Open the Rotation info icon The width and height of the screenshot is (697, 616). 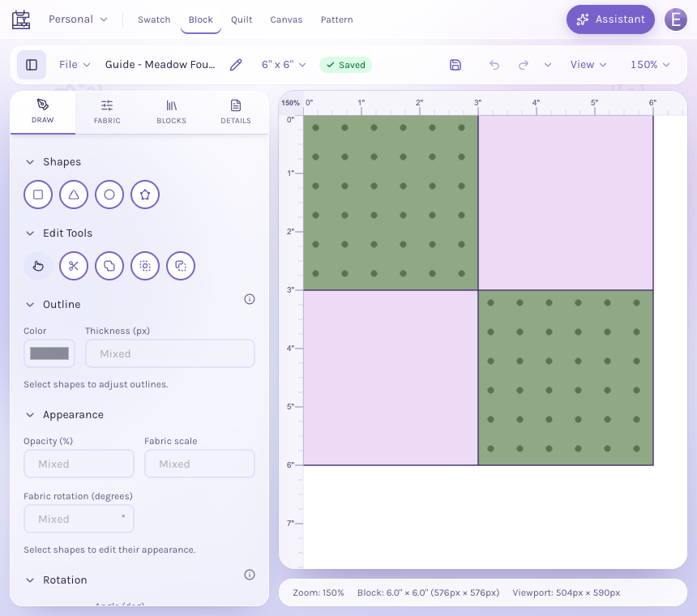coord(250,575)
